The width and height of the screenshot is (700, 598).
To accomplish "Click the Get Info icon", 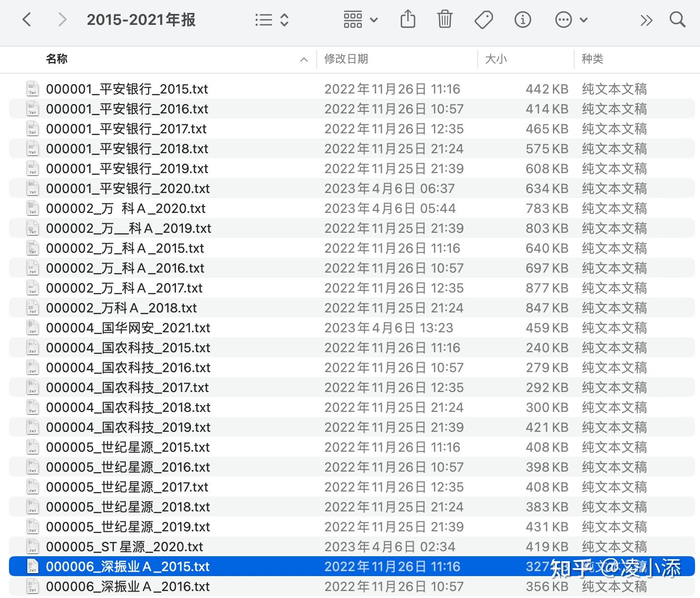I will coord(523,20).
